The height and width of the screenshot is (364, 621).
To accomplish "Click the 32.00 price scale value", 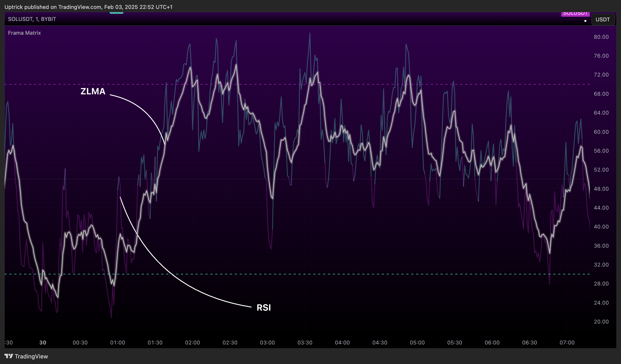I will 601,265.
